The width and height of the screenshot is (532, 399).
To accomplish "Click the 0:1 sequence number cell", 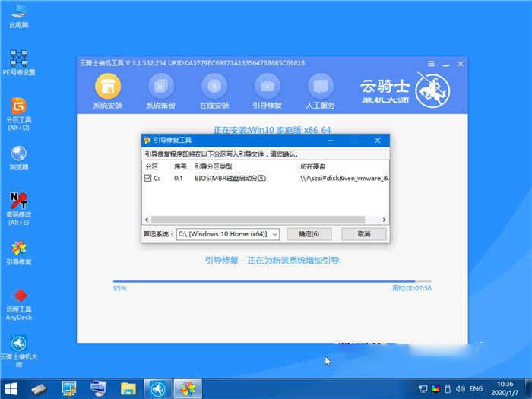I will click(x=178, y=178).
